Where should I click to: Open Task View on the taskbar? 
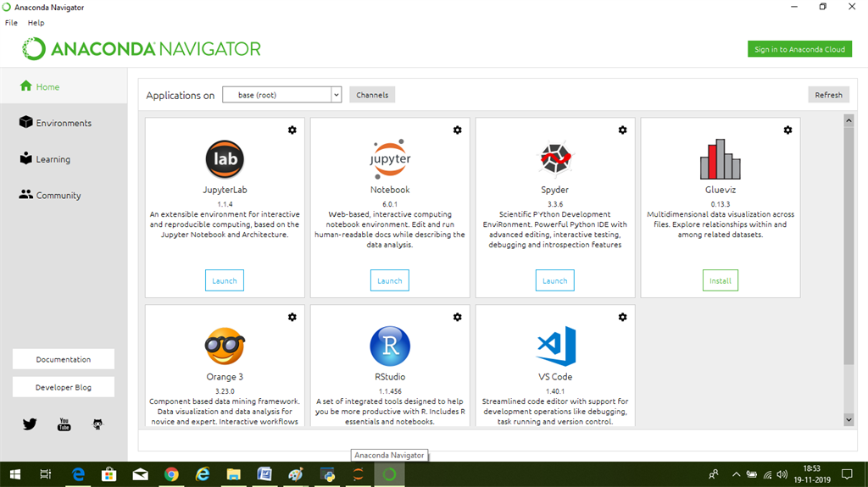46,474
